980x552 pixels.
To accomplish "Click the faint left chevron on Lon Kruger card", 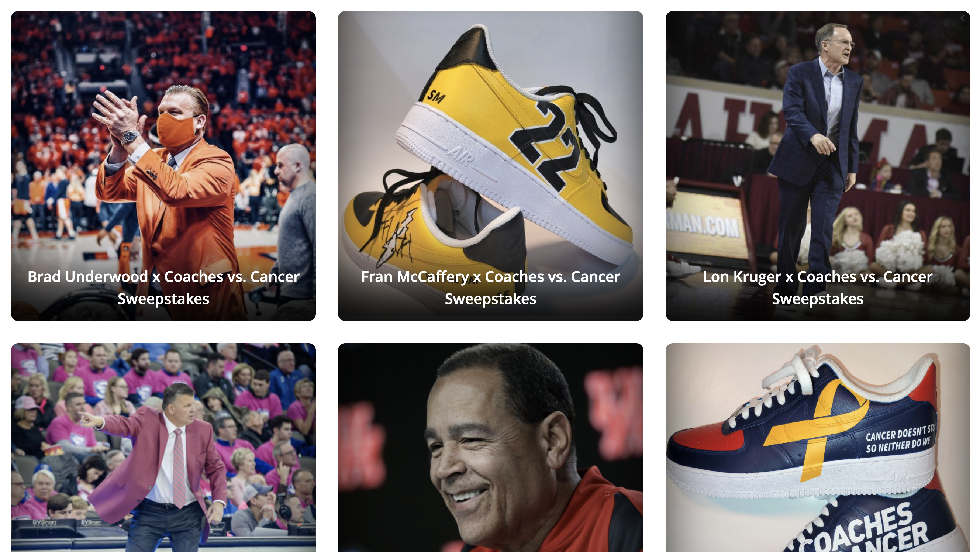I will pos(962,18).
